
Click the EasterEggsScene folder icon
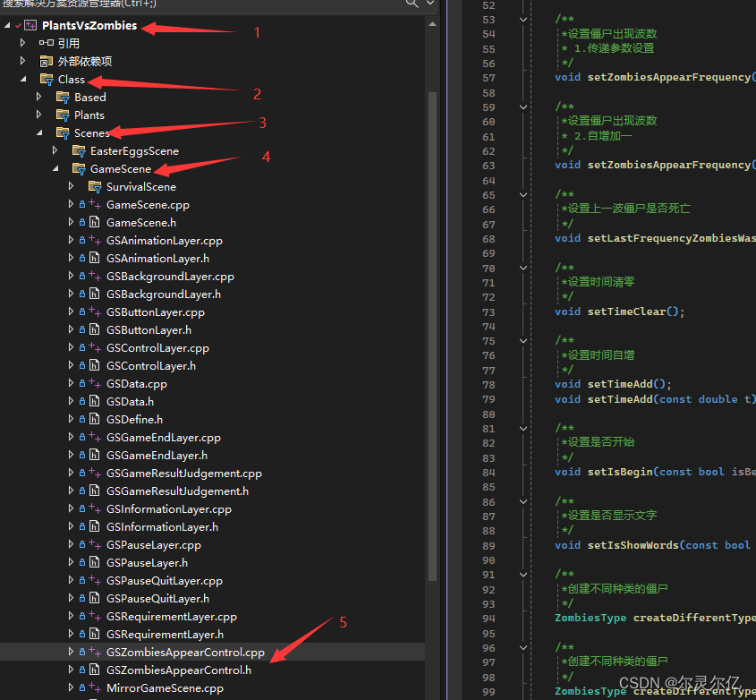79,151
